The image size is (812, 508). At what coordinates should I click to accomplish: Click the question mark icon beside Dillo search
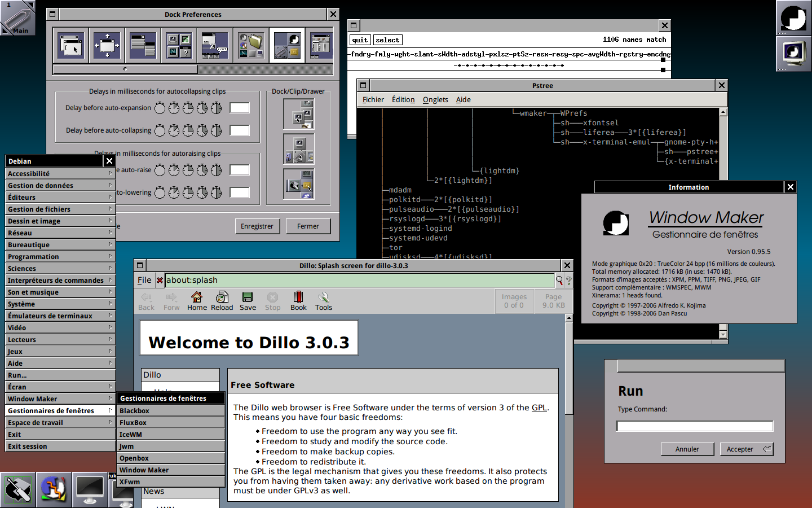568,280
